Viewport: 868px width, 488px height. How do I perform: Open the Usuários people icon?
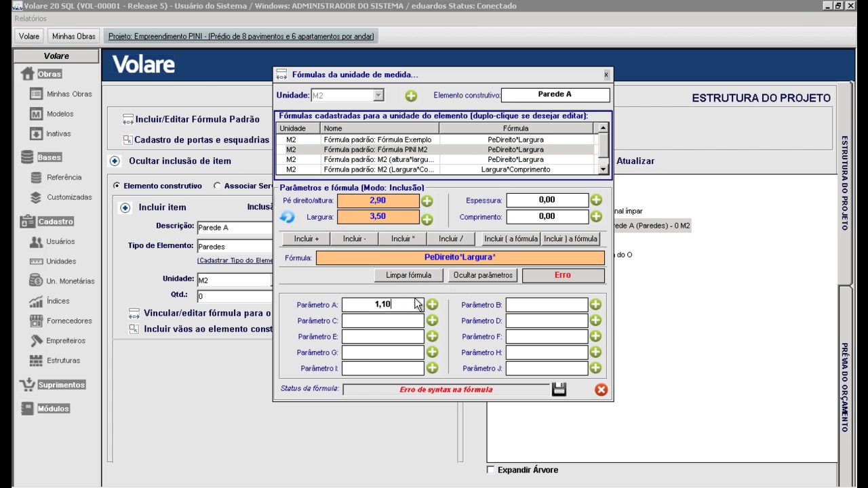(36, 241)
